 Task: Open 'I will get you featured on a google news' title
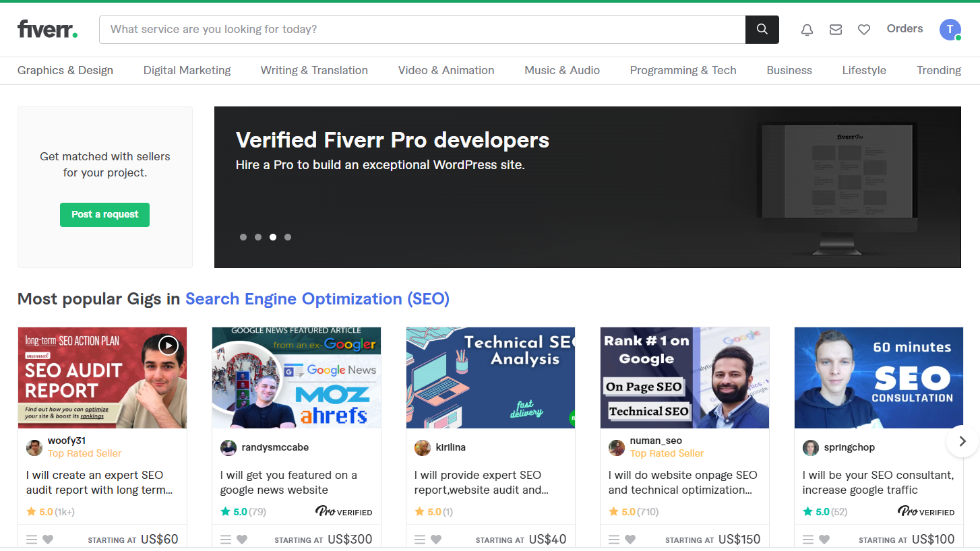click(x=289, y=482)
